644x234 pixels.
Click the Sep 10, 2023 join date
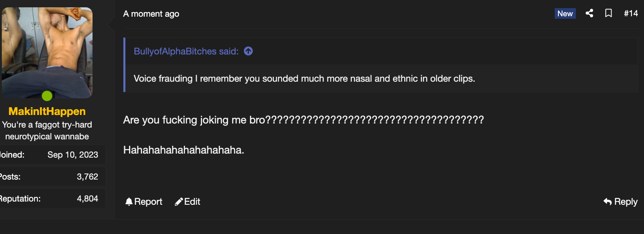point(73,155)
